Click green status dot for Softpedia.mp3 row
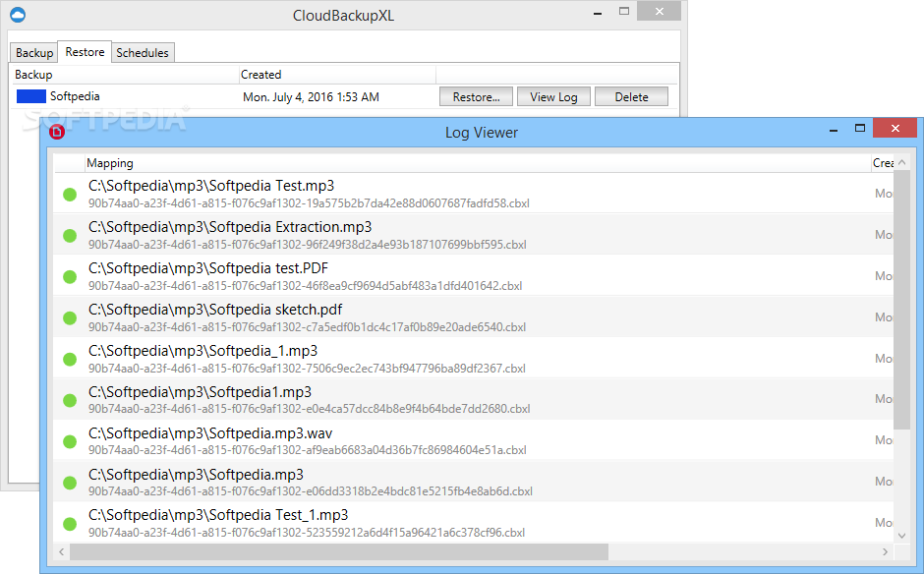Image resolution: width=924 pixels, height=574 pixels. coord(70,484)
